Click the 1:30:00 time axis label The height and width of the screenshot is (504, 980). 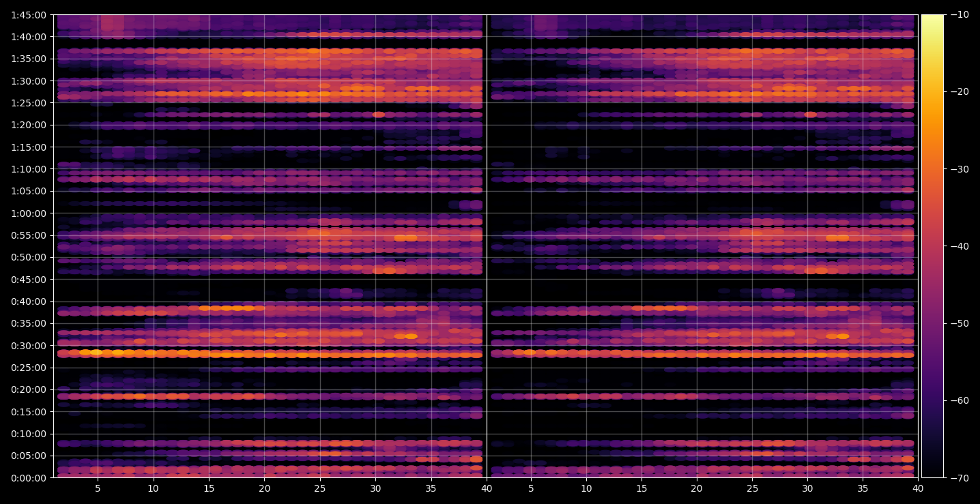(x=29, y=81)
